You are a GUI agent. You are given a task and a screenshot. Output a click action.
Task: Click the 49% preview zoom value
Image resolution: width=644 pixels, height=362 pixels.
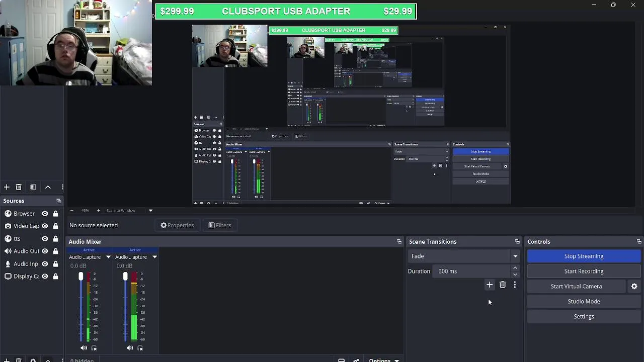point(85,211)
